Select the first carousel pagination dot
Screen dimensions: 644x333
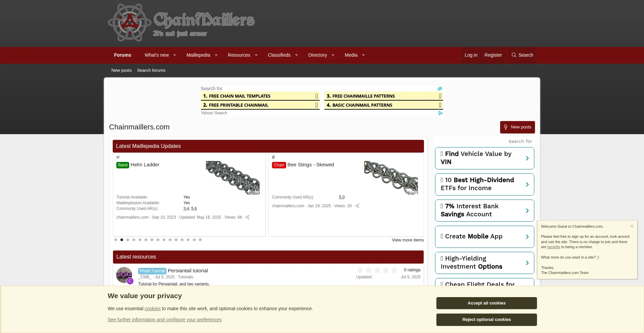[116, 240]
